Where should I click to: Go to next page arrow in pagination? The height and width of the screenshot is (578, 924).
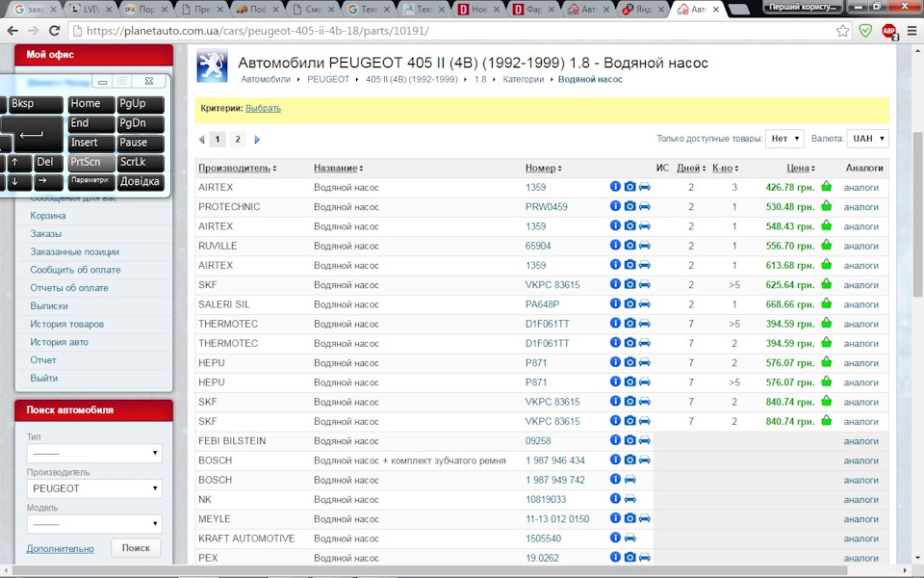(257, 140)
